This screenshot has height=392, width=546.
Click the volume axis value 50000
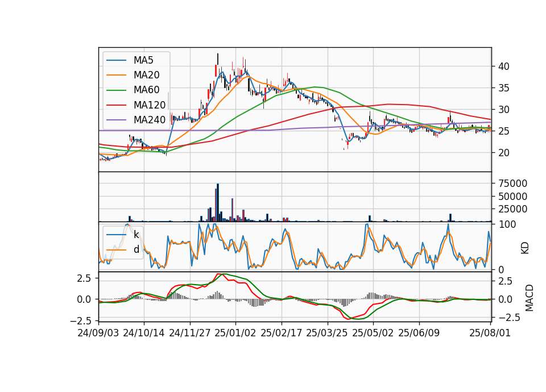coord(513,197)
